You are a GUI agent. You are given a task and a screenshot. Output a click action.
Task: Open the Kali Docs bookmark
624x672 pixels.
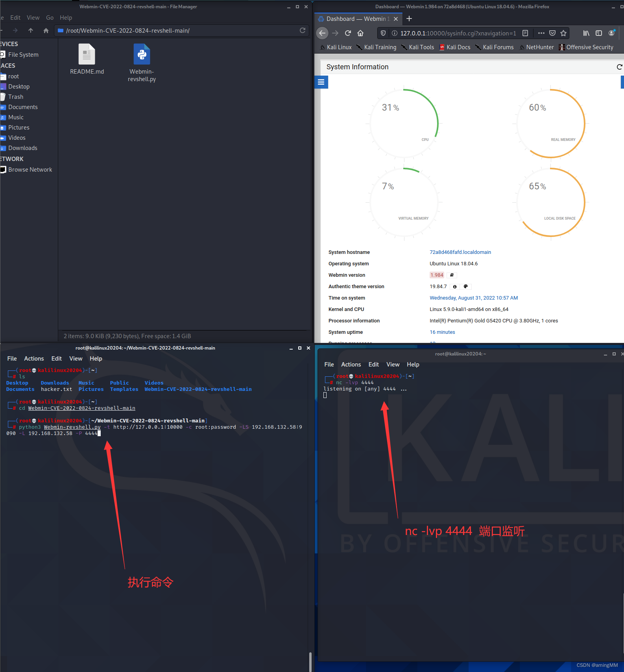(455, 47)
